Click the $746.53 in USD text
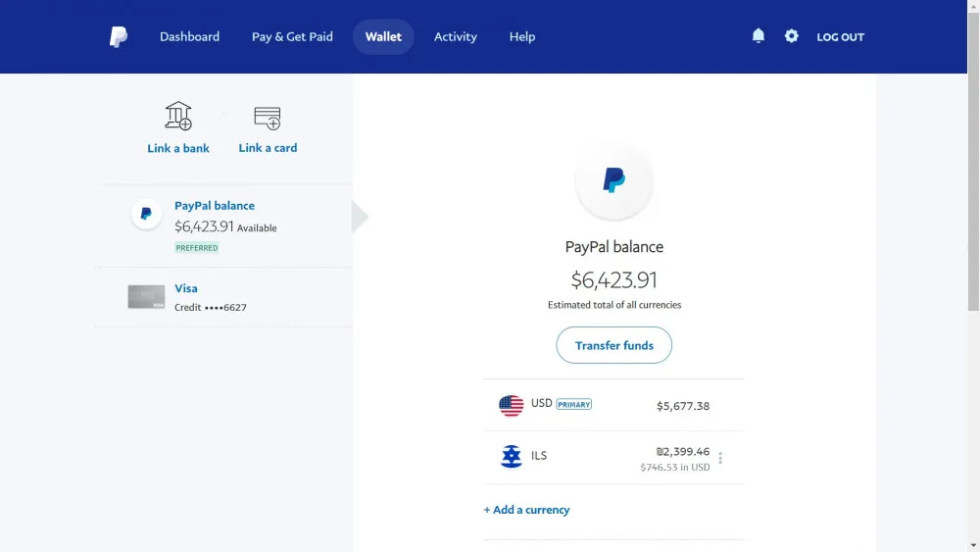Viewport: 980px width, 552px height. point(675,467)
